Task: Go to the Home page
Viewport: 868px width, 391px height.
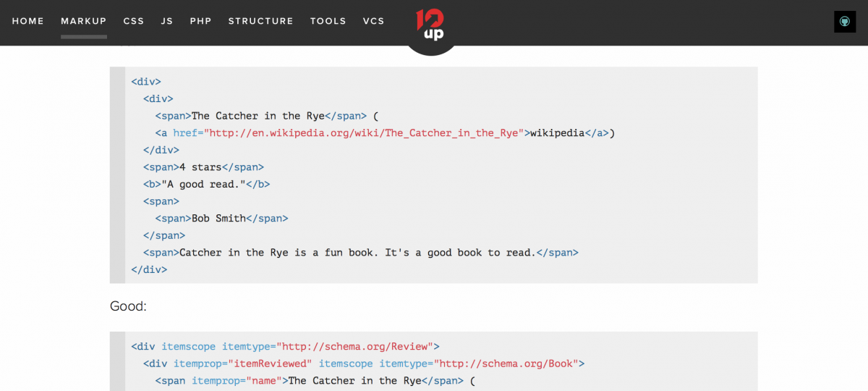Action: pos(28,21)
